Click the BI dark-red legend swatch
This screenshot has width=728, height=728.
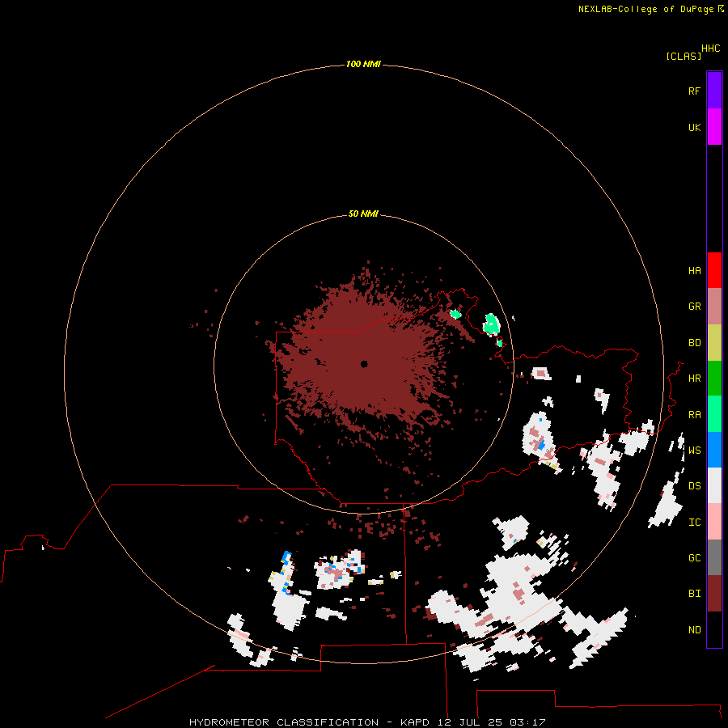(x=714, y=594)
